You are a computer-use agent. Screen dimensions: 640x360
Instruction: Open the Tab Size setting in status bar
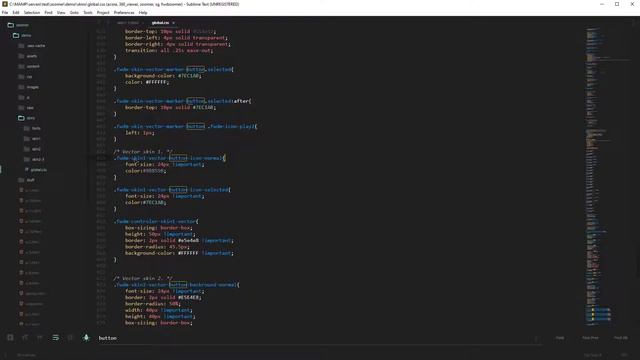tap(592, 355)
